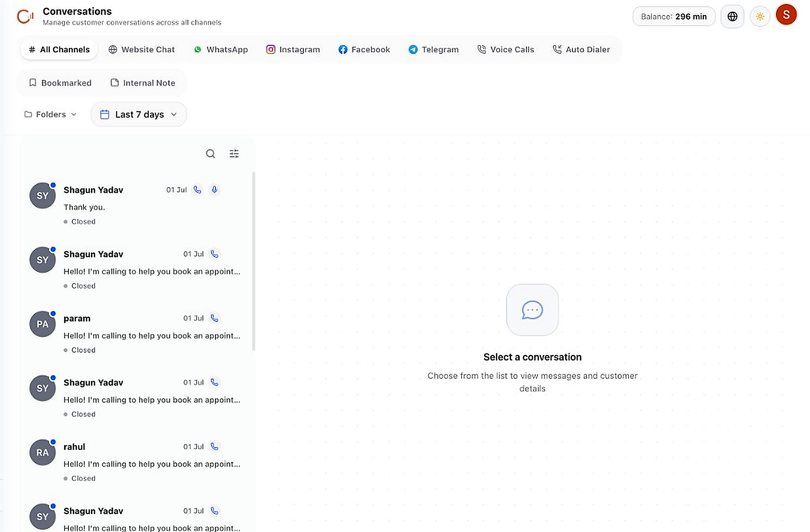Click the conversation list scrollbar

click(254, 261)
